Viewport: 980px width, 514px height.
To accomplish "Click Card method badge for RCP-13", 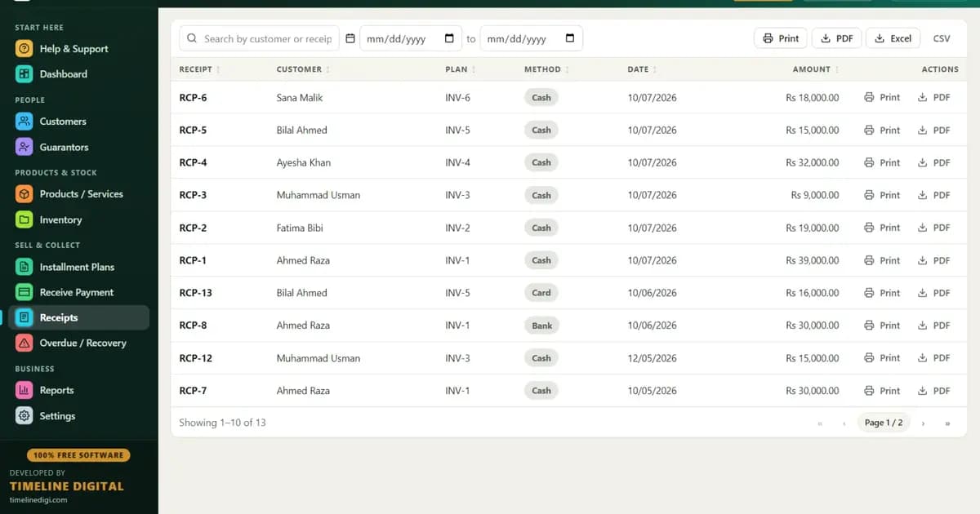I will pos(541,293).
